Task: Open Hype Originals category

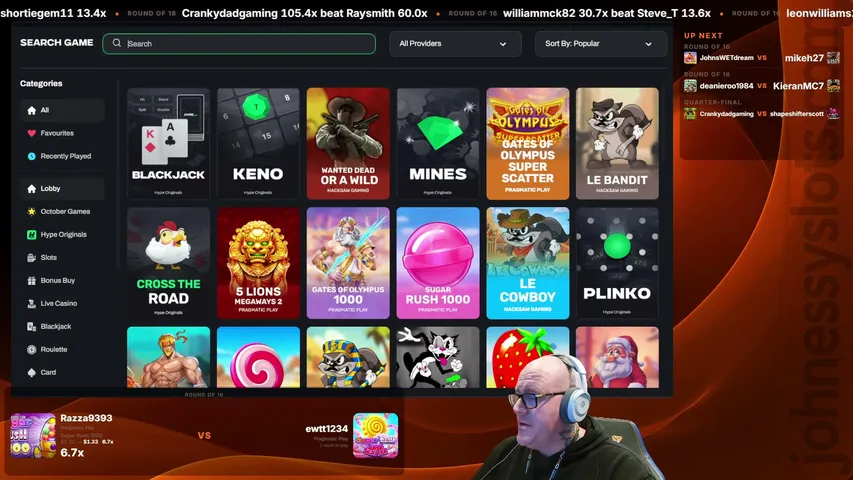Action: pos(64,235)
